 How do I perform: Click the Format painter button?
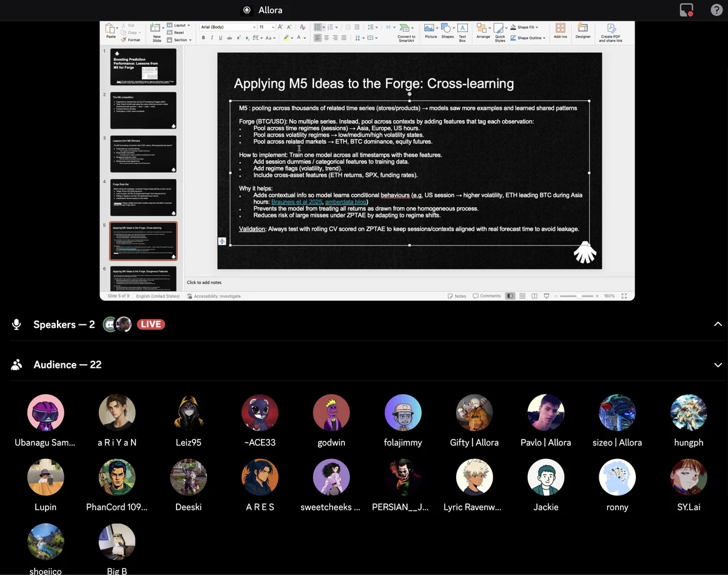(130, 40)
